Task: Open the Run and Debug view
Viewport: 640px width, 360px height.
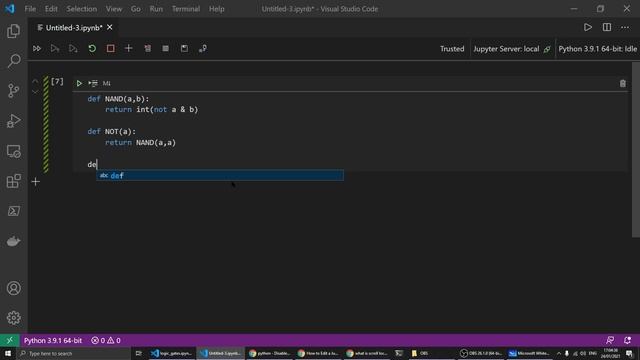Action: (x=13, y=121)
